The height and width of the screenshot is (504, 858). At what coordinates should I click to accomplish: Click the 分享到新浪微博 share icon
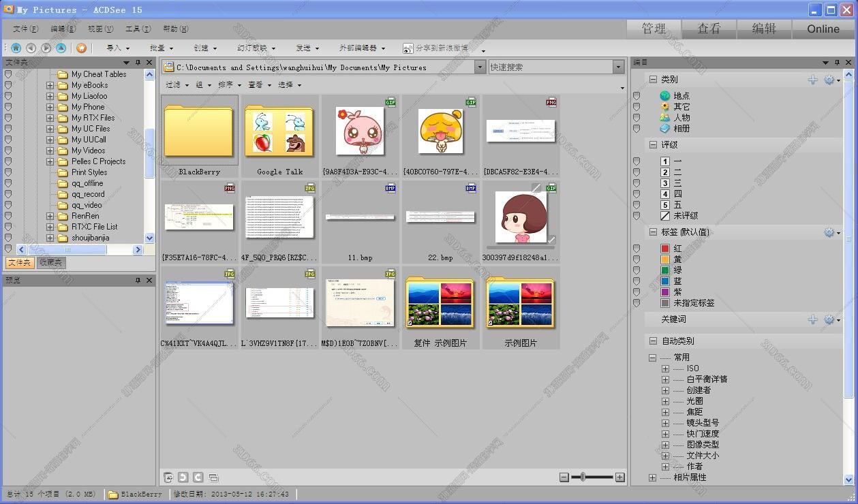point(408,48)
